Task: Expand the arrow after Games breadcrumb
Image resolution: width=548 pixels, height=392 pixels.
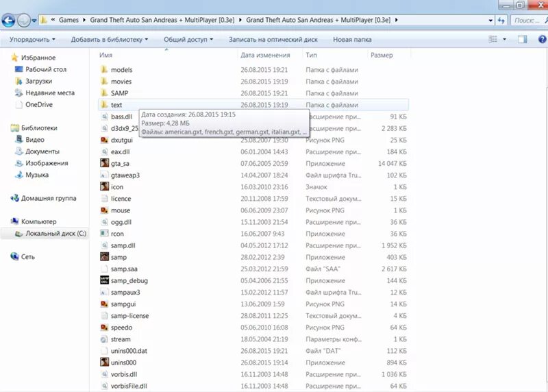Action: (84, 20)
